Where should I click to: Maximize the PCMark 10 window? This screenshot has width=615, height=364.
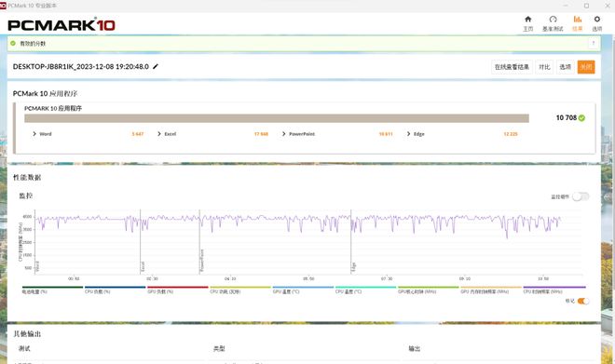coord(586,6)
